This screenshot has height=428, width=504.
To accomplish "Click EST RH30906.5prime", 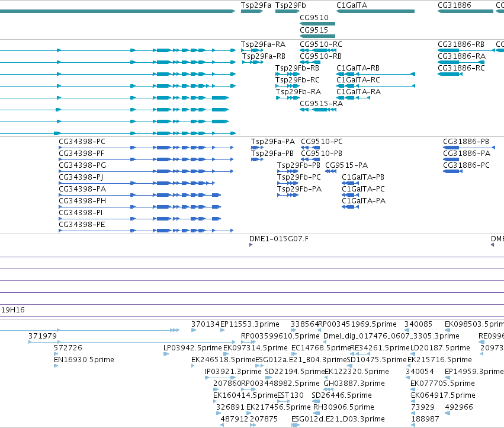I will (344, 407).
